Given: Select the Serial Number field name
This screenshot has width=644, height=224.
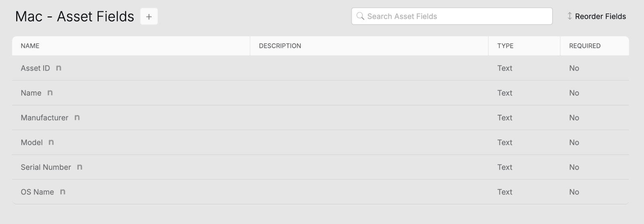Looking at the screenshot, I should coord(46,167).
